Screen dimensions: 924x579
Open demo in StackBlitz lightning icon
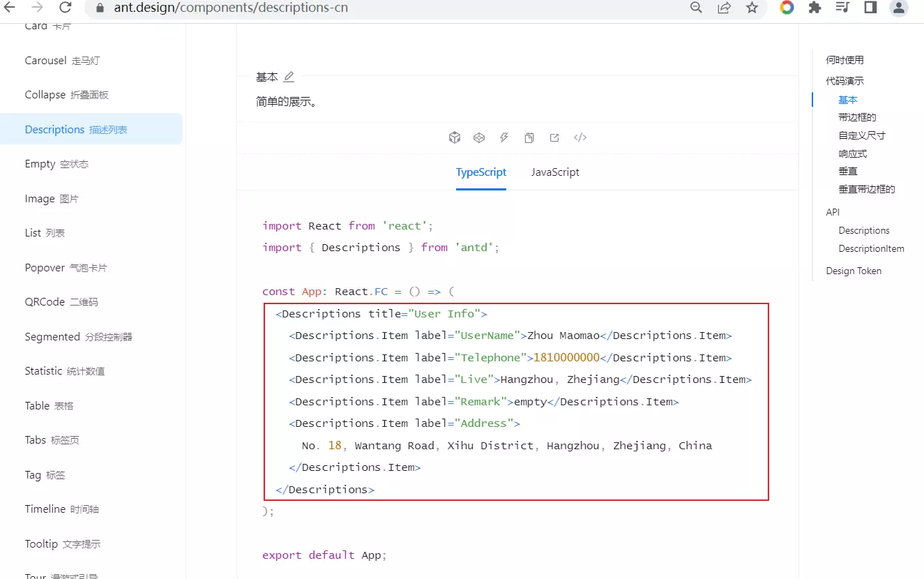point(504,137)
